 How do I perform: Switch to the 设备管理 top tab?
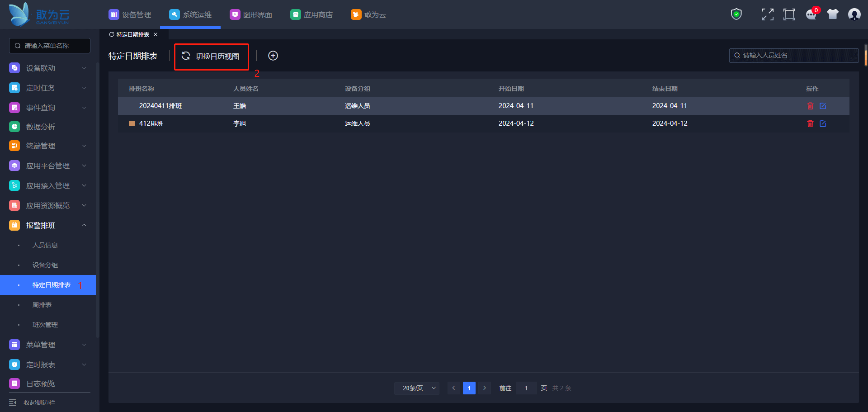tap(130, 14)
